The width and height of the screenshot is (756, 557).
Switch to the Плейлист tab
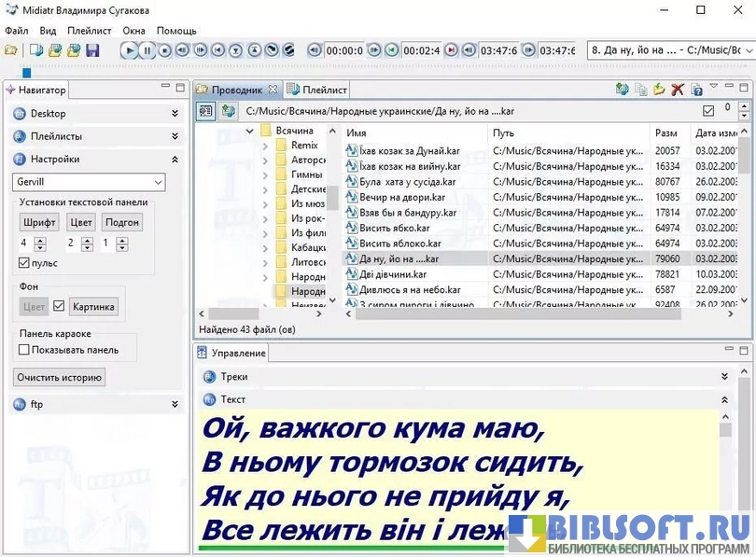(x=317, y=90)
